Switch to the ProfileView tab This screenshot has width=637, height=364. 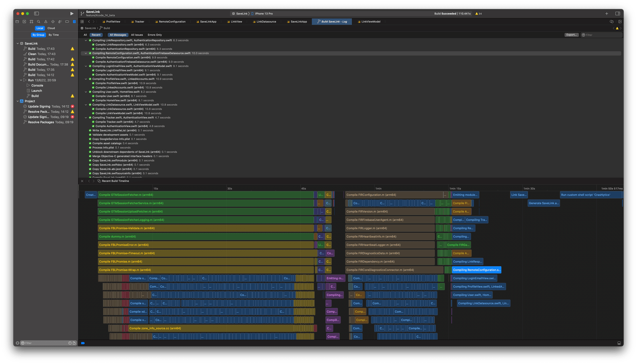[111, 22]
